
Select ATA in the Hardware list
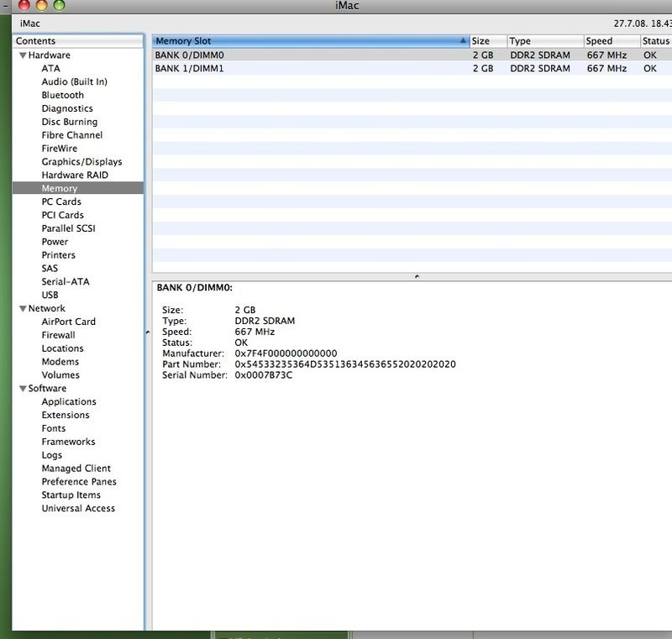click(51, 69)
